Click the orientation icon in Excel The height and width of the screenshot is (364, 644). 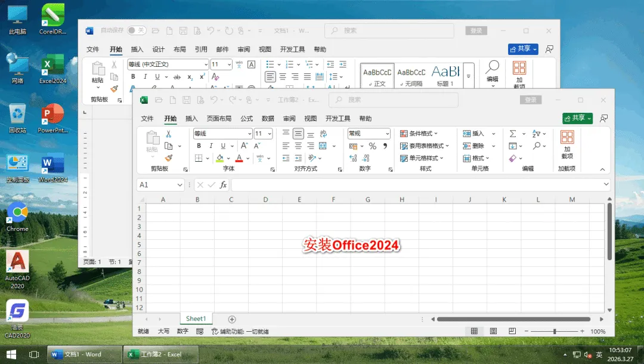(x=312, y=158)
